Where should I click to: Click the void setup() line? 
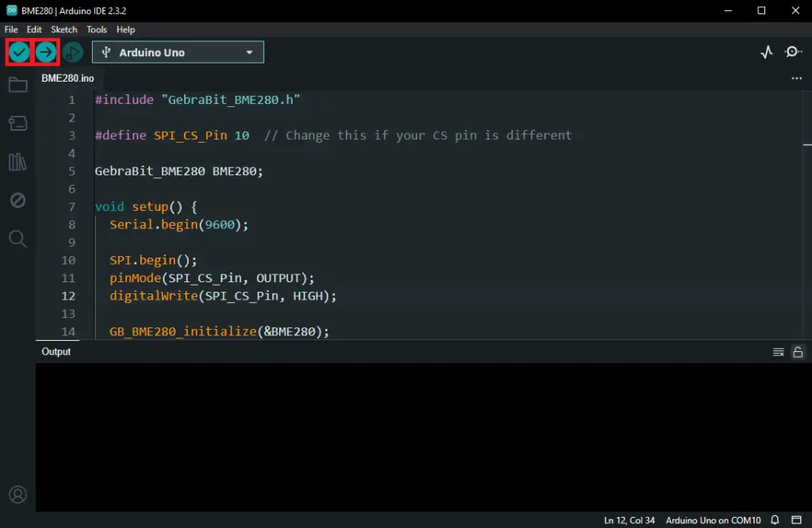click(146, 207)
